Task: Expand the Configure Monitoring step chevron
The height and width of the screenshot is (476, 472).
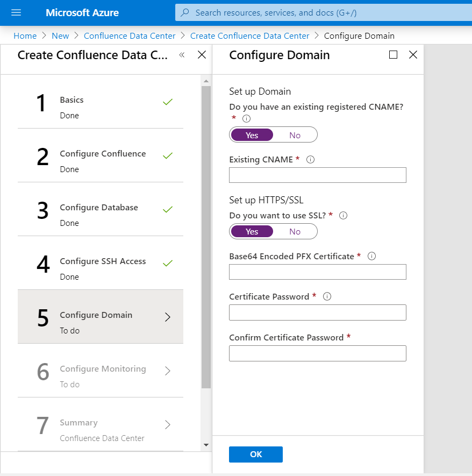Action: (x=168, y=371)
